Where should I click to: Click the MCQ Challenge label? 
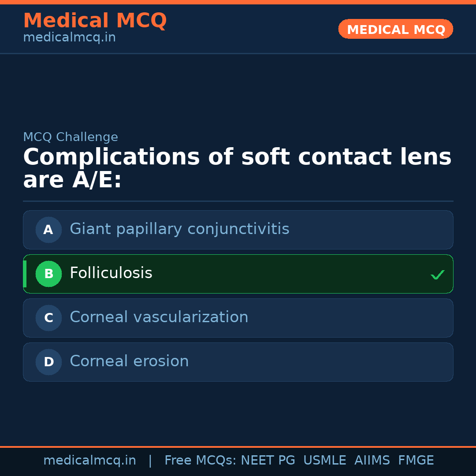pos(71,137)
